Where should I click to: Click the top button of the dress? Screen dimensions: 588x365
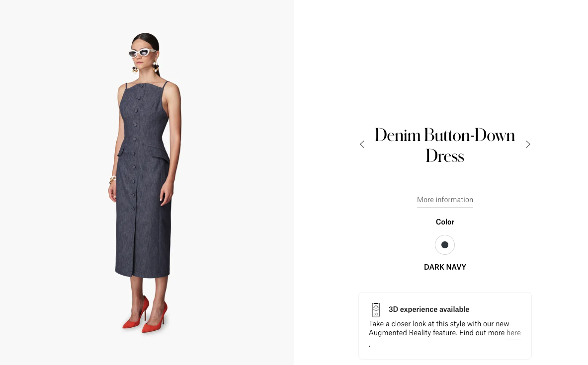(x=141, y=86)
